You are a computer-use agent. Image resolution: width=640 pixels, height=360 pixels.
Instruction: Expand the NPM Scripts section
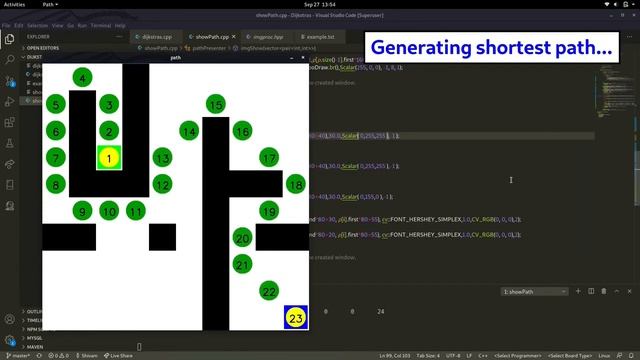pos(32,329)
